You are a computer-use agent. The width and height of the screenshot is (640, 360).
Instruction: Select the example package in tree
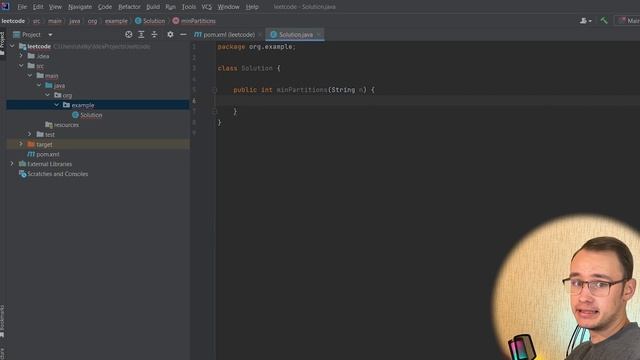coord(83,105)
